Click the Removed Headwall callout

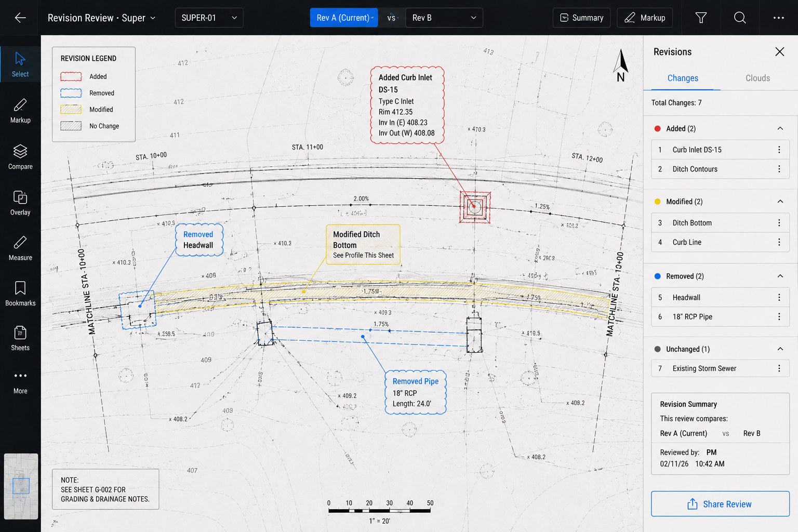199,240
